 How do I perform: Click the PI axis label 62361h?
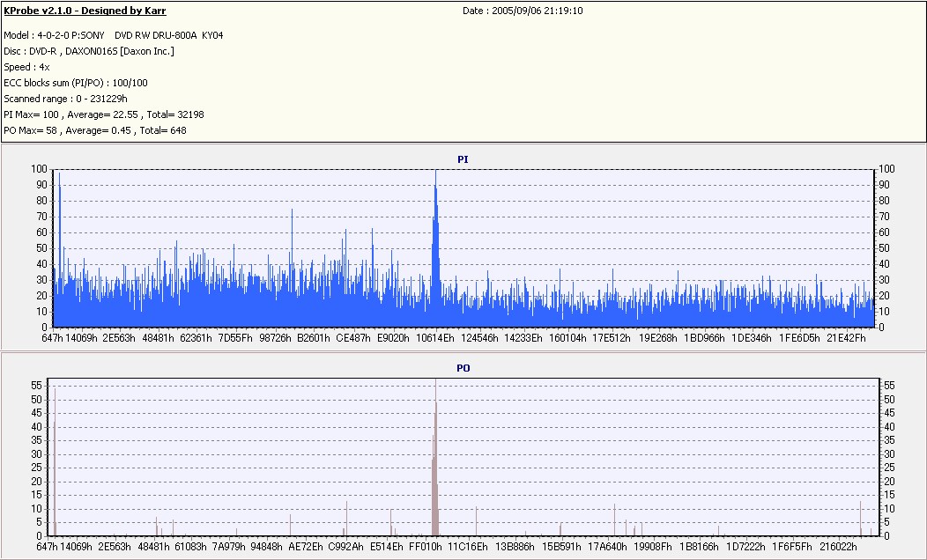point(196,338)
